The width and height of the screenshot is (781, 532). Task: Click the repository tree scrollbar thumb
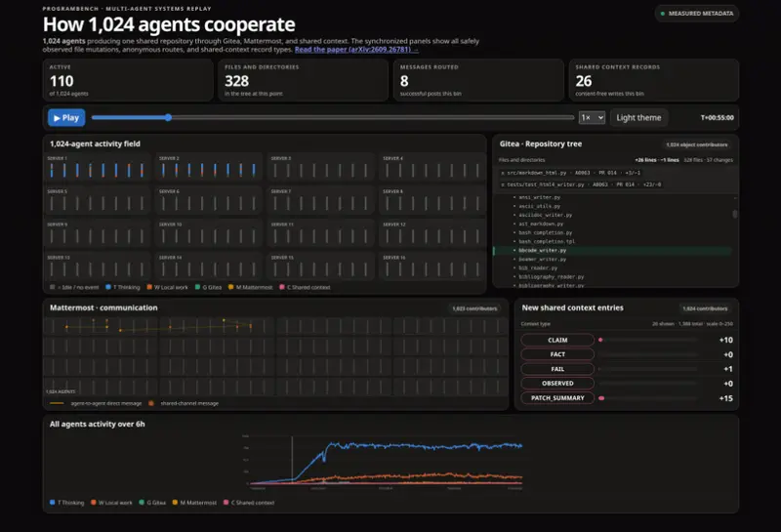point(735,214)
